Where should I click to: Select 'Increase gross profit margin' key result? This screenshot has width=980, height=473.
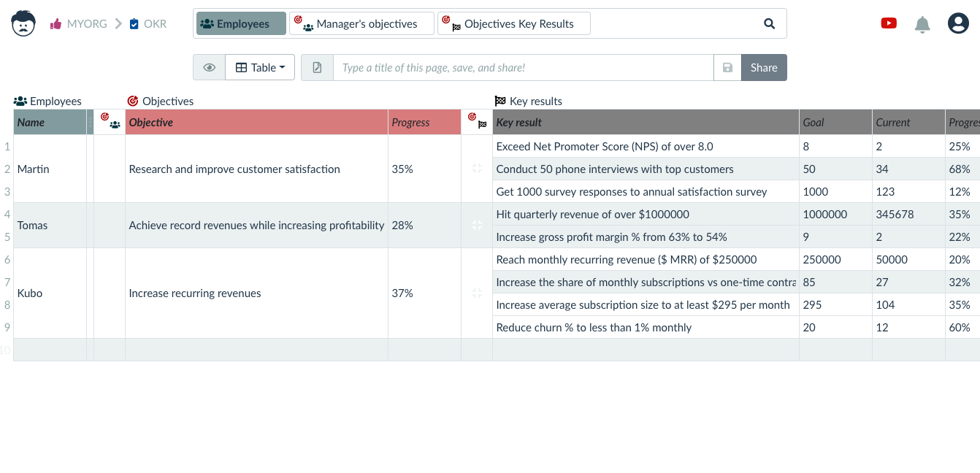click(x=646, y=236)
